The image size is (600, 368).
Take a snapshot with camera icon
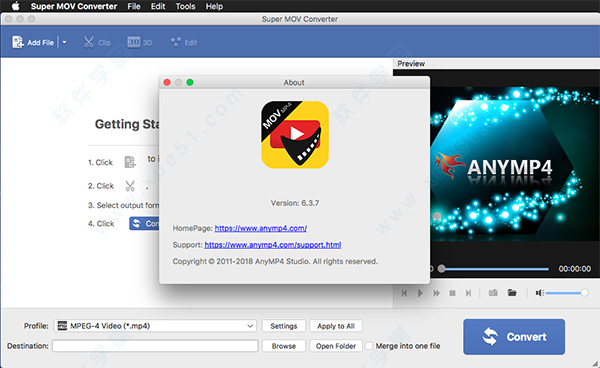pyautogui.click(x=493, y=293)
